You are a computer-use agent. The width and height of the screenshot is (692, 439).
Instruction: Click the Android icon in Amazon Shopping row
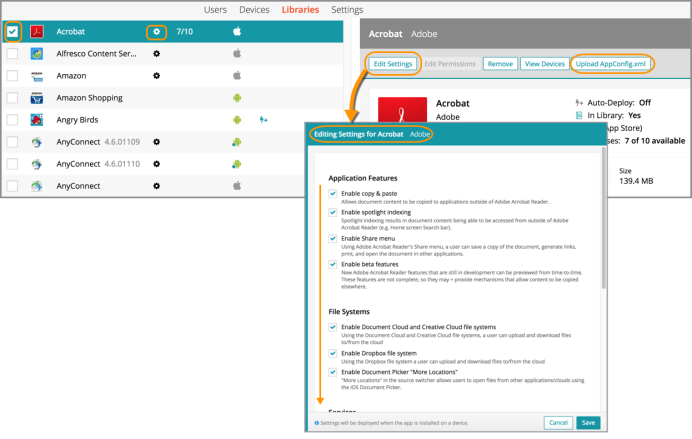click(237, 98)
